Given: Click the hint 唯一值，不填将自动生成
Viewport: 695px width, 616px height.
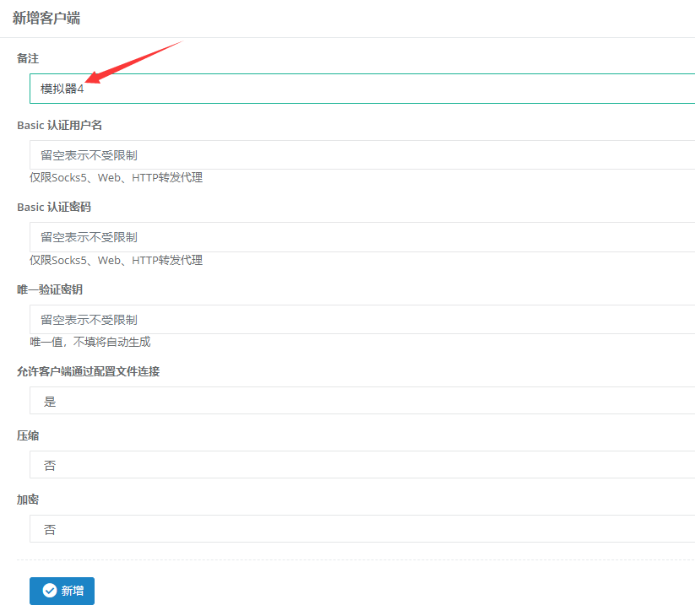Looking at the screenshot, I should [x=90, y=342].
